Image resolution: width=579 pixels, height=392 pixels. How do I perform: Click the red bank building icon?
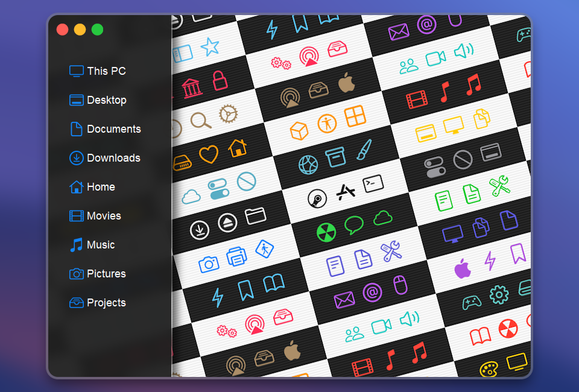click(x=192, y=88)
